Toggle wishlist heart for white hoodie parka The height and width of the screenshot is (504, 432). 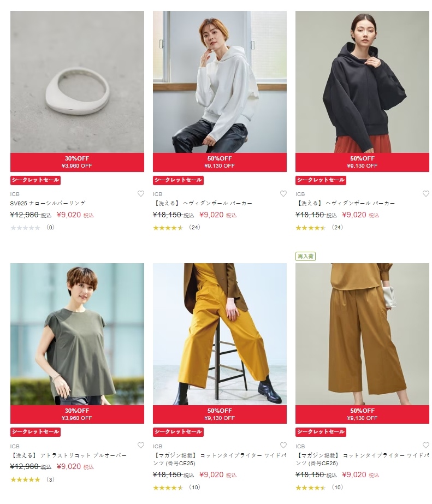click(x=283, y=193)
